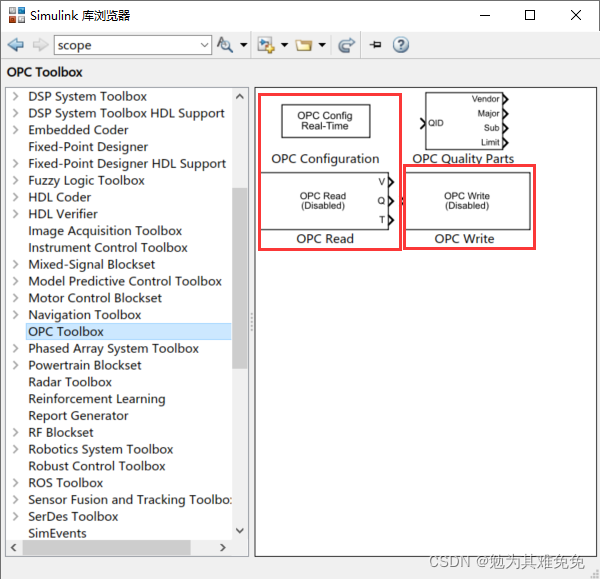
Task: Select the highlighted OPC Toolbox tree item
Action: [x=128, y=332]
